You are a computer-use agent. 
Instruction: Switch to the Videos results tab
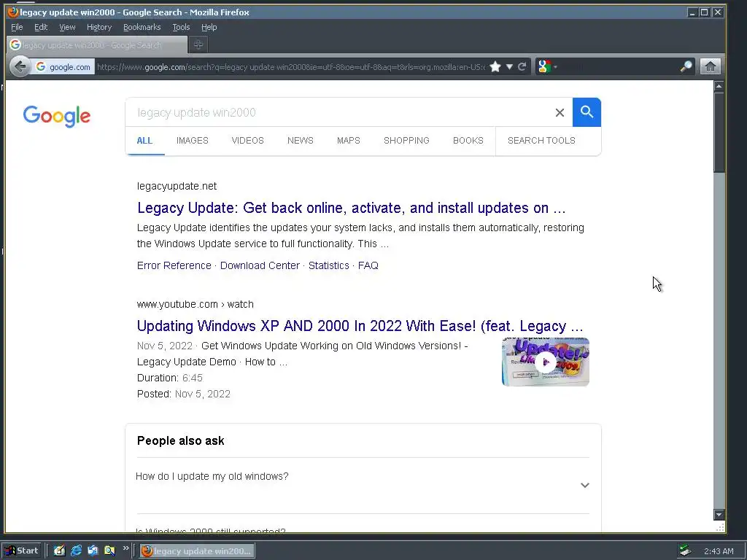pyautogui.click(x=248, y=141)
